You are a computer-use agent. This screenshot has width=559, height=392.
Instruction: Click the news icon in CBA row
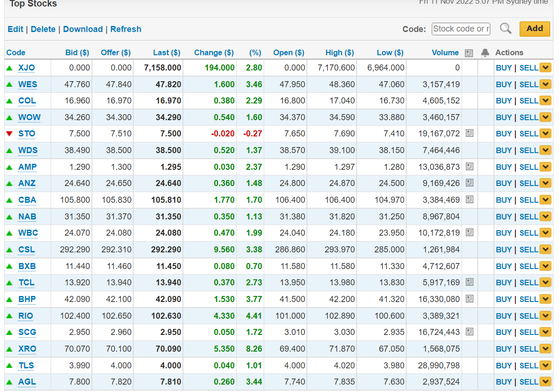pyautogui.click(x=469, y=200)
